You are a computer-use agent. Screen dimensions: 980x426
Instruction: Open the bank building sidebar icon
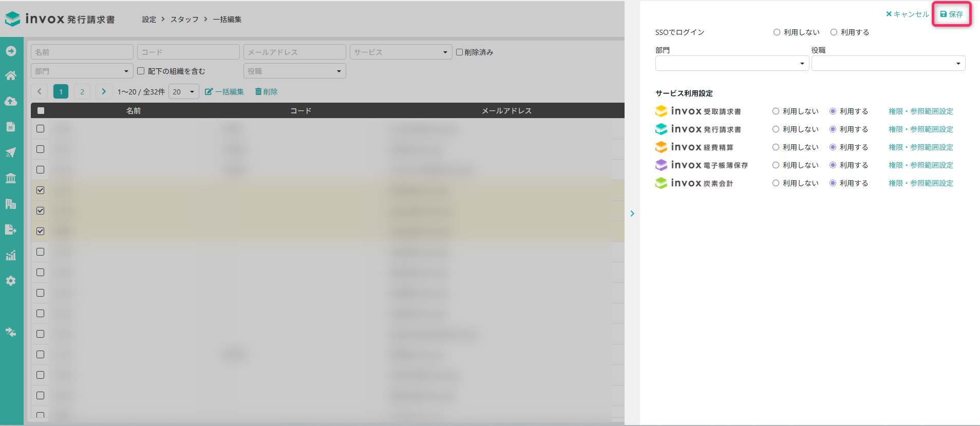point(11,178)
